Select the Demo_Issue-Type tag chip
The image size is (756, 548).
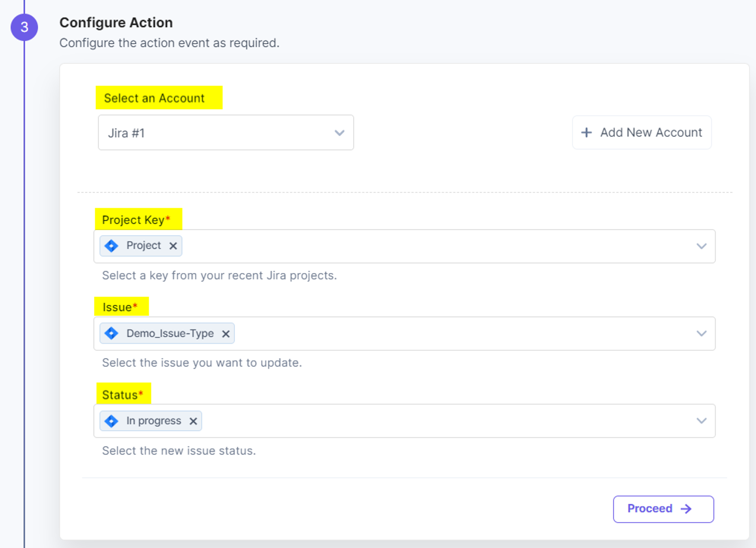pyautogui.click(x=167, y=333)
